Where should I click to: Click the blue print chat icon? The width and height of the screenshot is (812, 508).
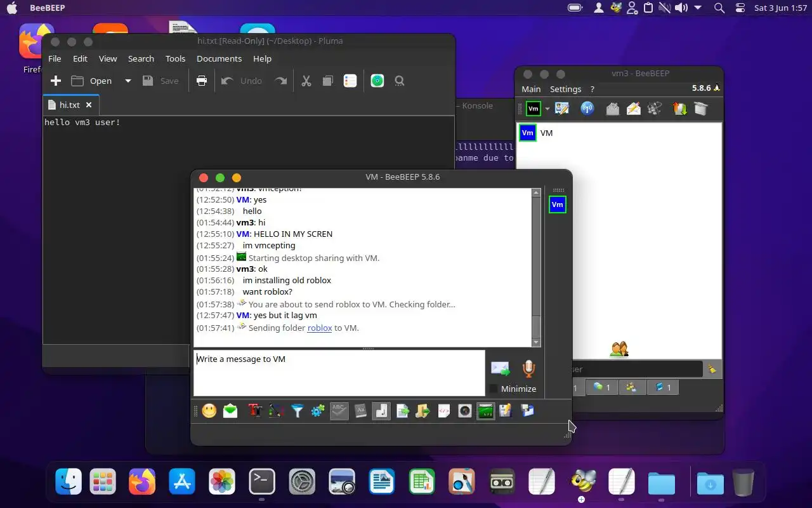[x=527, y=411]
